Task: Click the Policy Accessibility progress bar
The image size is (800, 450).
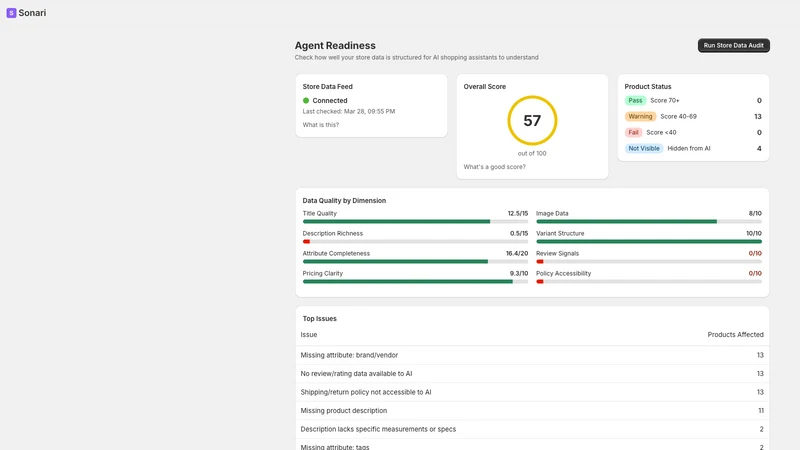Action: (649, 281)
